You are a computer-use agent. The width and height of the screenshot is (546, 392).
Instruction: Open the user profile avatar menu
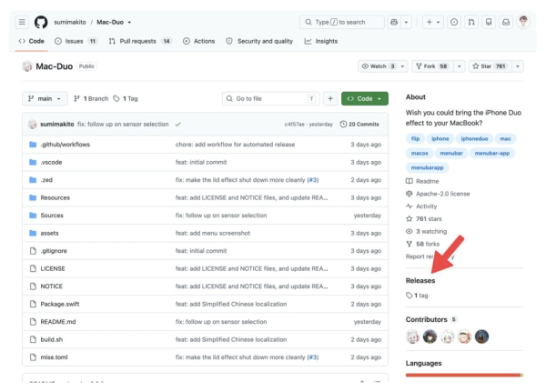[x=523, y=22]
